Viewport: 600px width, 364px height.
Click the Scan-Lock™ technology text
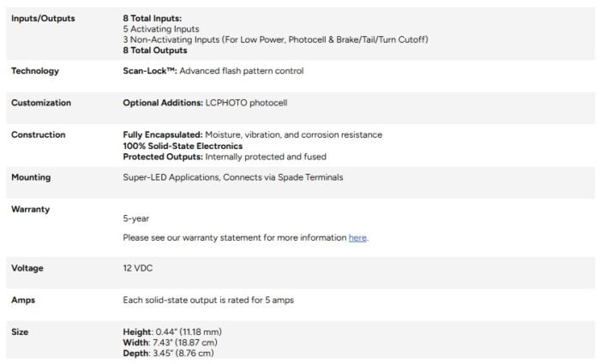[x=213, y=71]
